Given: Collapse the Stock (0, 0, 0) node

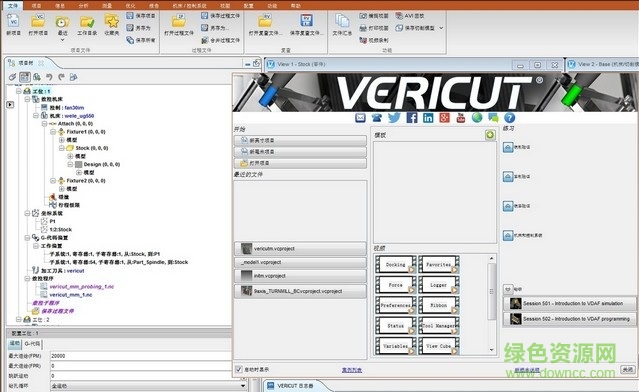Looking at the screenshot, I should coord(62,148).
